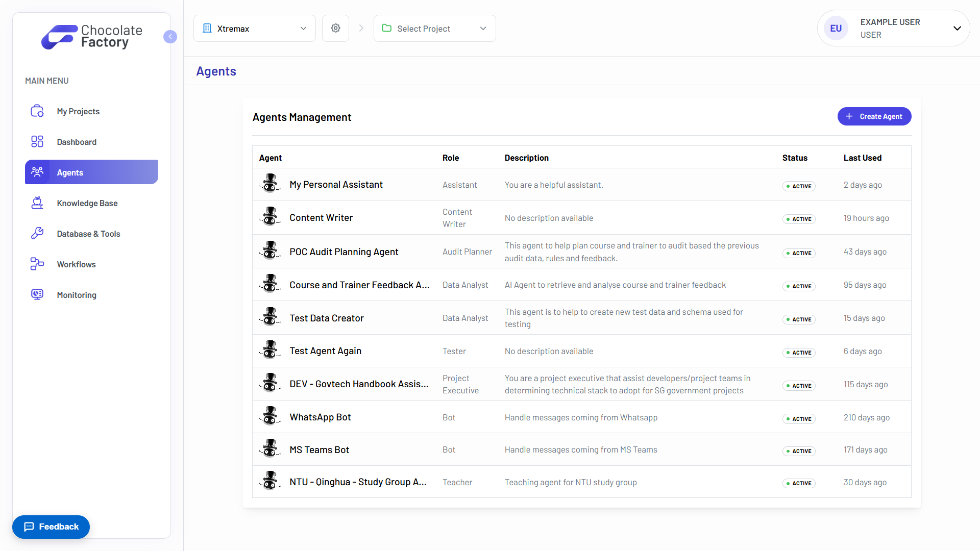Click 'Teaching agent for NTU study group' description
Viewport: 980px width, 551px height.
(x=571, y=482)
